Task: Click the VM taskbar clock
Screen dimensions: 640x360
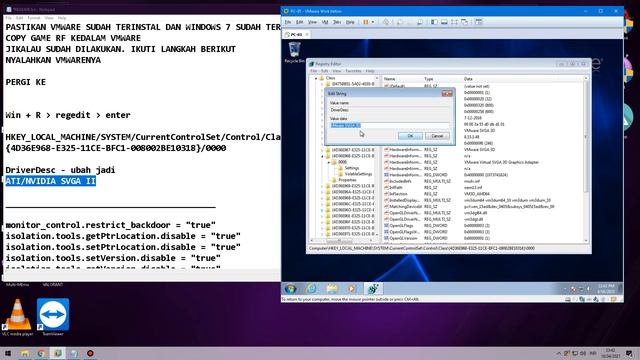Action: pyautogui.click(x=606, y=289)
